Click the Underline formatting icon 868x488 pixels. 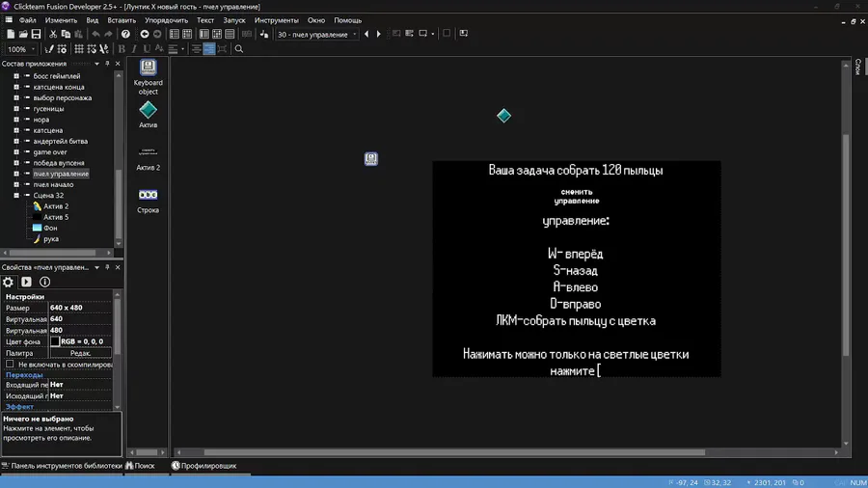(x=147, y=49)
